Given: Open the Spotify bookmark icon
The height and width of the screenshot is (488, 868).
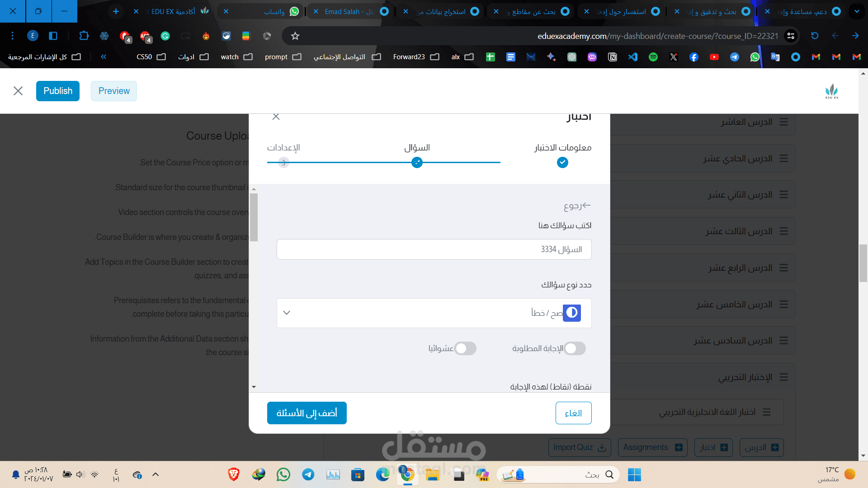Looking at the screenshot, I should click(x=653, y=57).
